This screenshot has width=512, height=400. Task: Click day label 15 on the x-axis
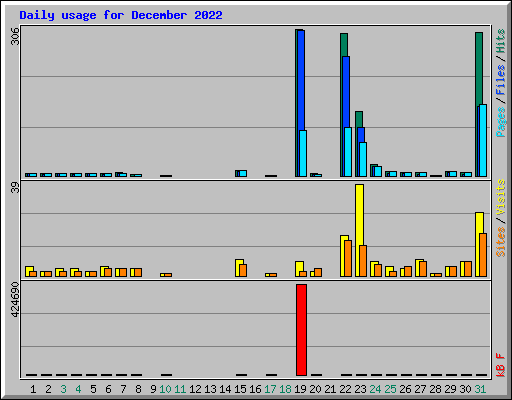240,389
